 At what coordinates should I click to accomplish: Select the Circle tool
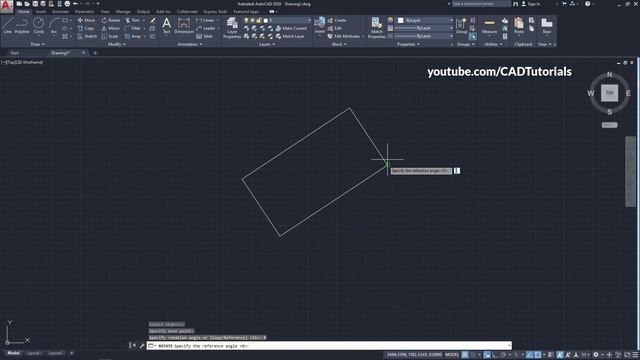click(38, 26)
